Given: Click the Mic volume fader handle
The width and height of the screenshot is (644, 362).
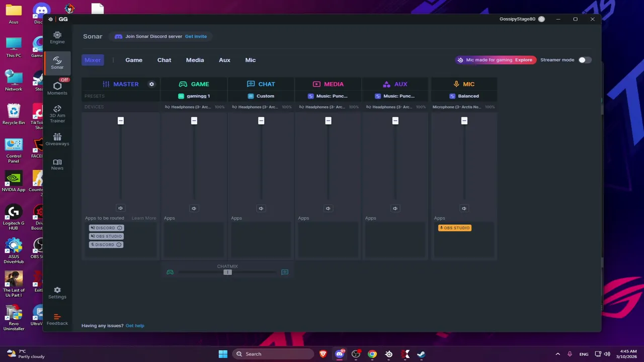Looking at the screenshot, I should [x=464, y=121].
